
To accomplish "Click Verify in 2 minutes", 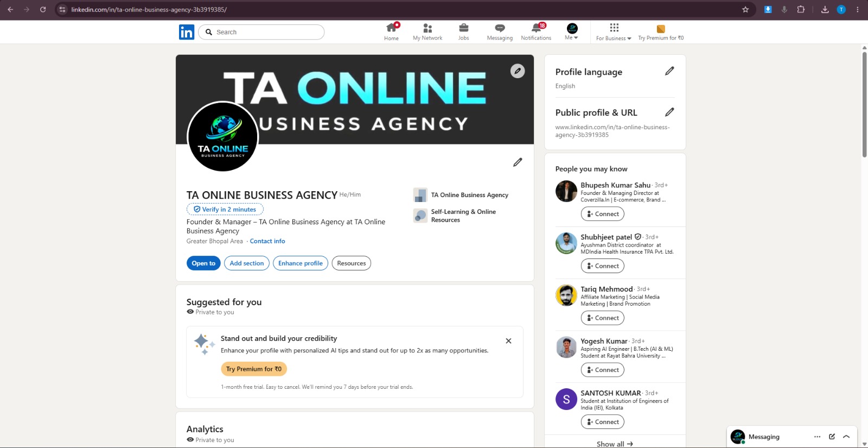I will [x=225, y=209].
